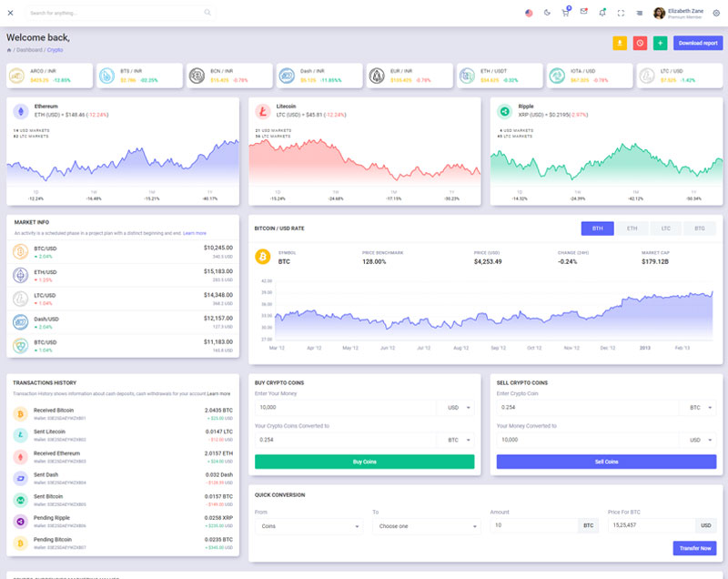The height and width of the screenshot is (579, 728).
Task: Switch to the ETH tab in Bitcoin/USD Rate
Action: pyautogui.click(x=632, y=229)
